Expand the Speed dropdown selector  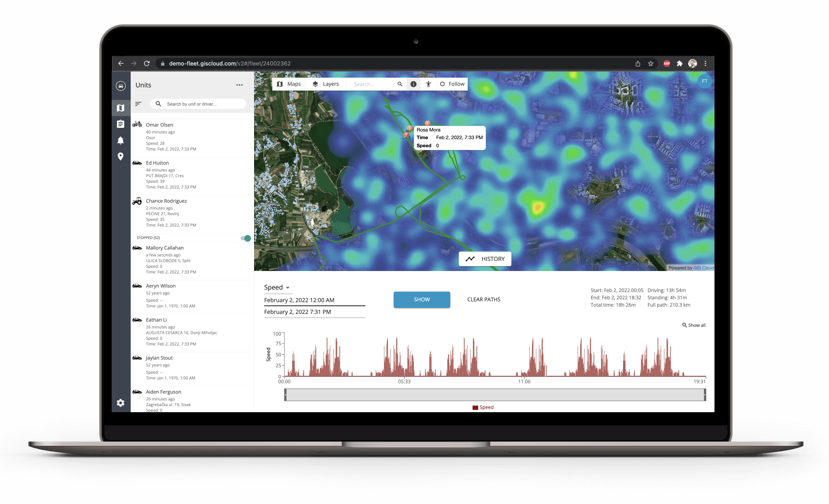tap(276, 287)
